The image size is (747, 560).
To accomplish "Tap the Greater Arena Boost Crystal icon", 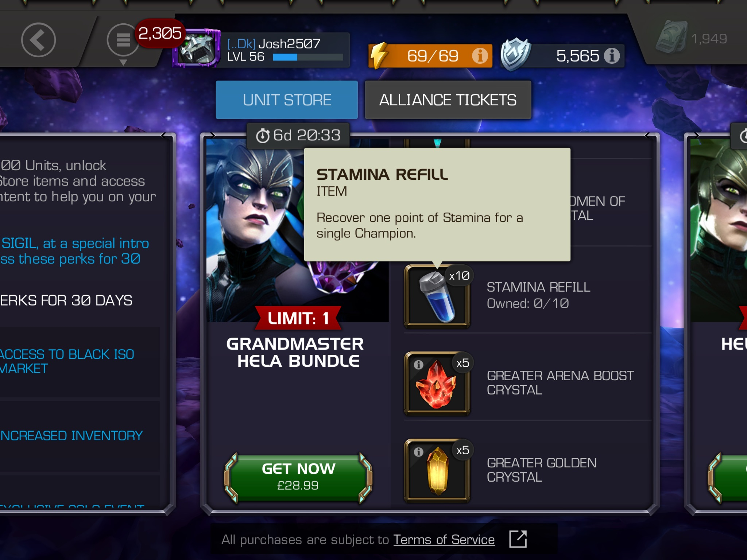I will [437, 384].
